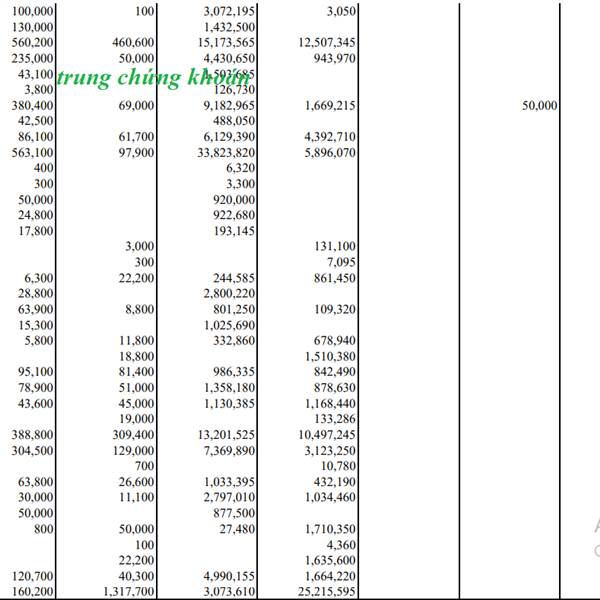The image size is (600, 600).
Task: Click the 97,900 entry
Action: click(136, 153)
